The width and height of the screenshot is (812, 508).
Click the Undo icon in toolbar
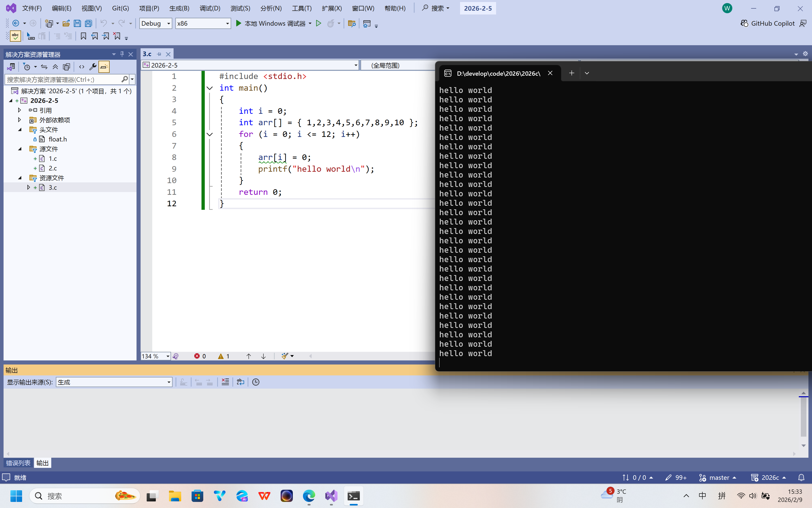point(104,23)
